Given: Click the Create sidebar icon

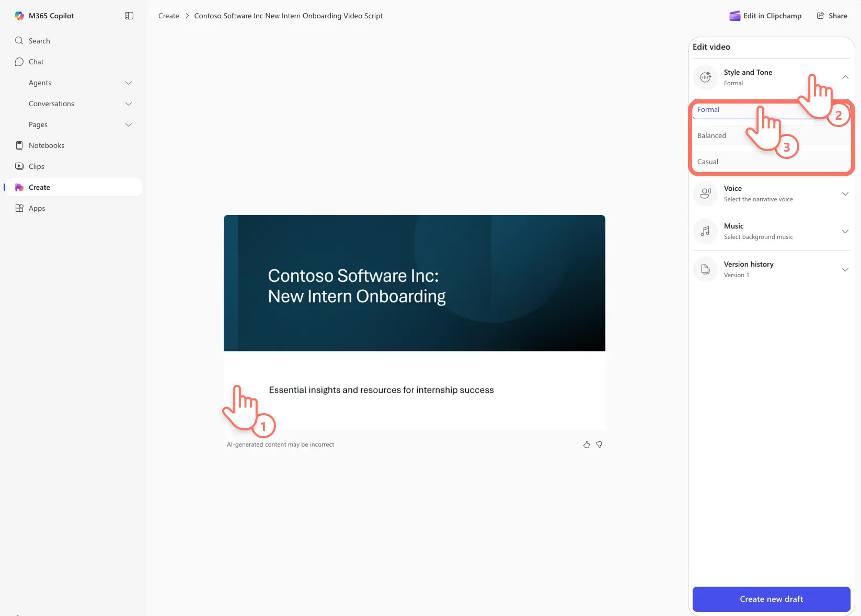Looking at the screenshot, I should (x=19, y=187).
